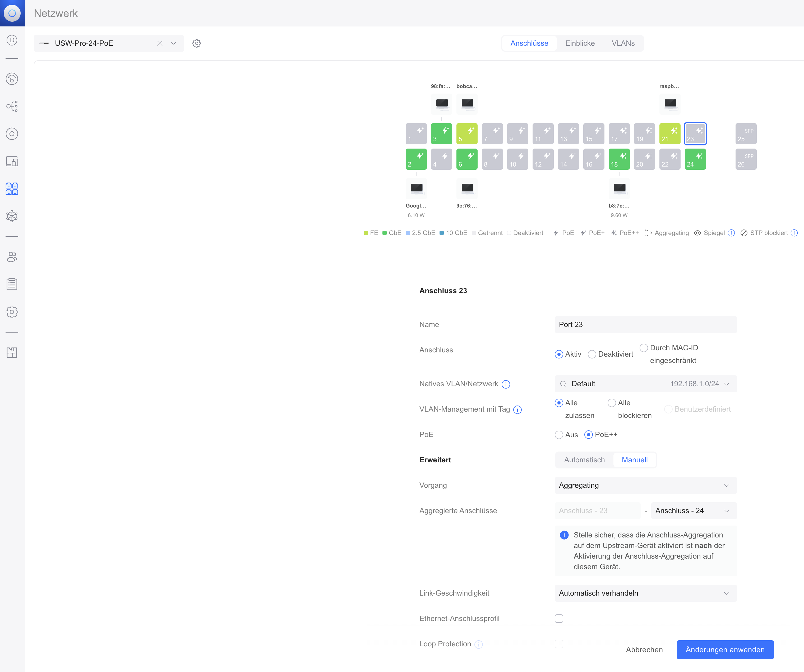Open the Topology sidebar icon
The image size is (804, 672).
tap(12, 106)
